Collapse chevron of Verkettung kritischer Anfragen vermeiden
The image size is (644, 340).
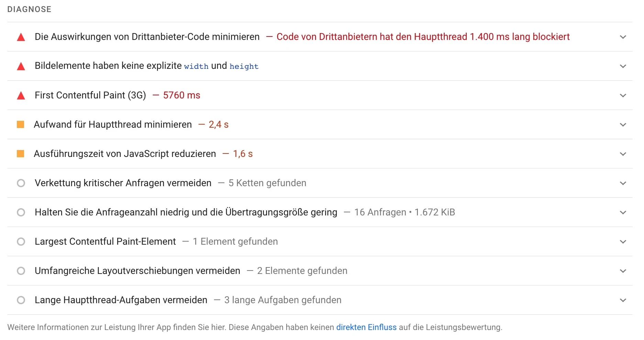tap(623, 183)
